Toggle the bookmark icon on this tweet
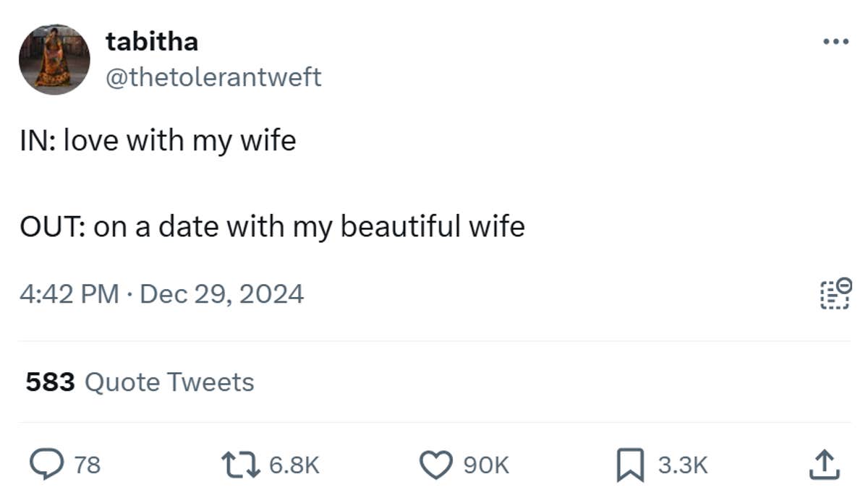868x503 pixels. [629, 465]
